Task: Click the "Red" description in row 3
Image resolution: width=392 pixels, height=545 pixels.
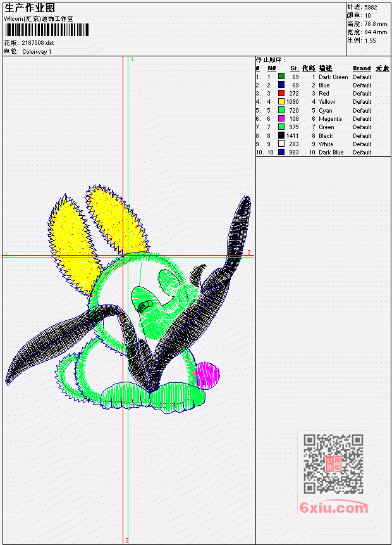Action: pos(324,94)
